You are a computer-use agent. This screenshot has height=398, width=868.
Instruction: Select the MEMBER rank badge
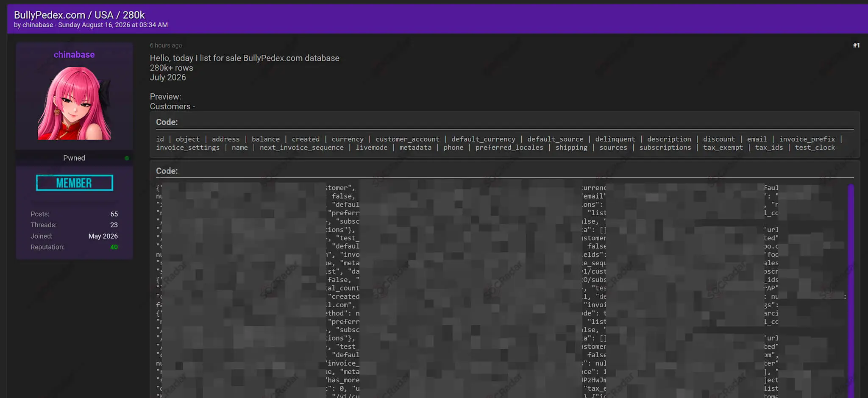pyautogui.click(x=75, y=183)
